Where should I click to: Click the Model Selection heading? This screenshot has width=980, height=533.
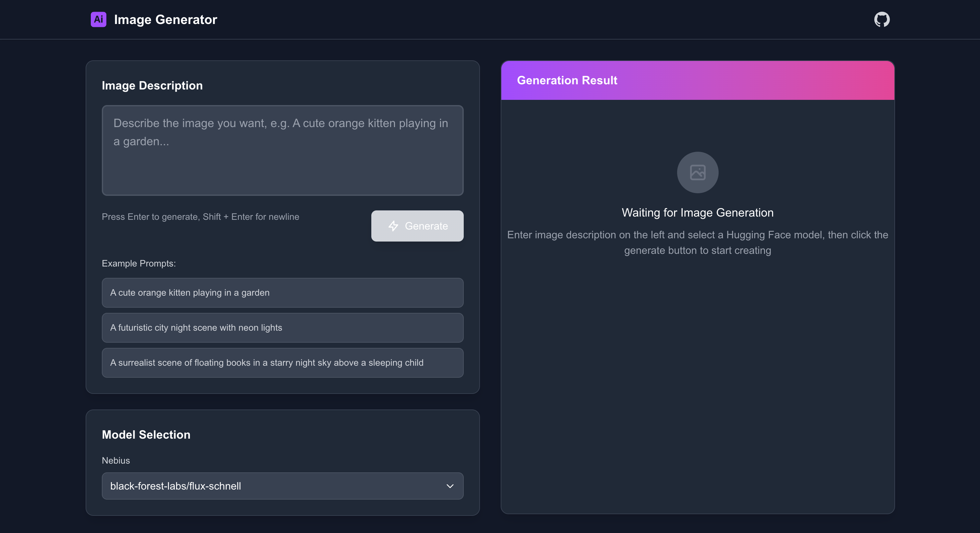[x=146, y=434]
